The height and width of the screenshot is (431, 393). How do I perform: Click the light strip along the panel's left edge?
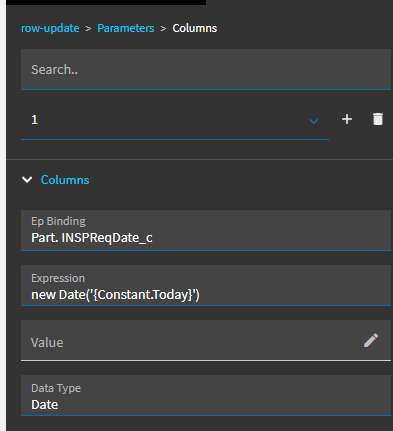[x=3, y=215]
